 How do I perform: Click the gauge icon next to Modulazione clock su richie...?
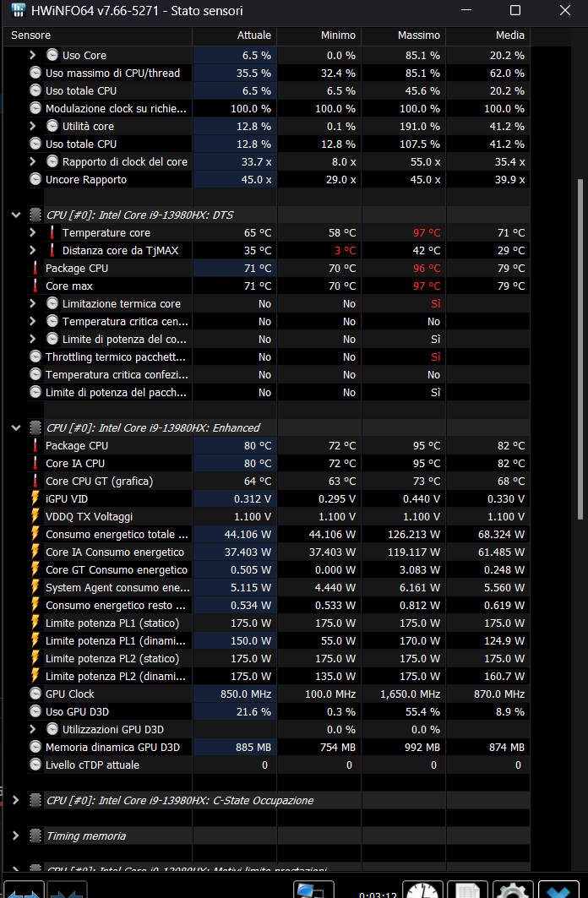(35, 109)
